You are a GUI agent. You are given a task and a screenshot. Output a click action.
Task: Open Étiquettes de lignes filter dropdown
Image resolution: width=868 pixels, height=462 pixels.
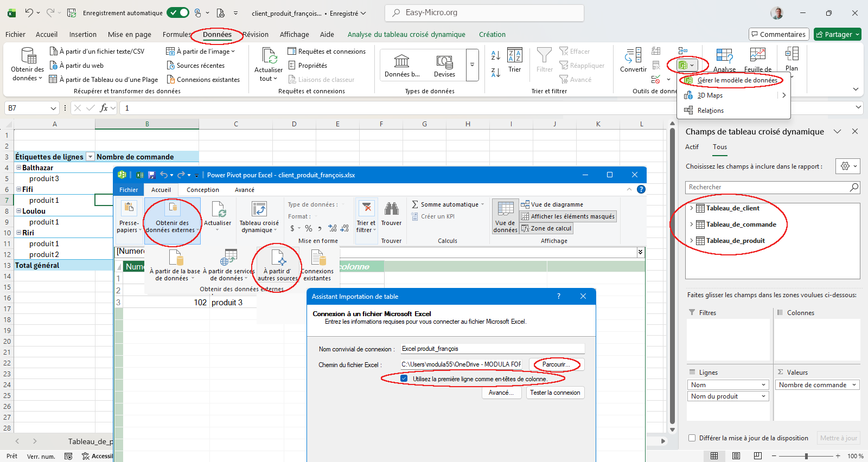pos(90,157)
